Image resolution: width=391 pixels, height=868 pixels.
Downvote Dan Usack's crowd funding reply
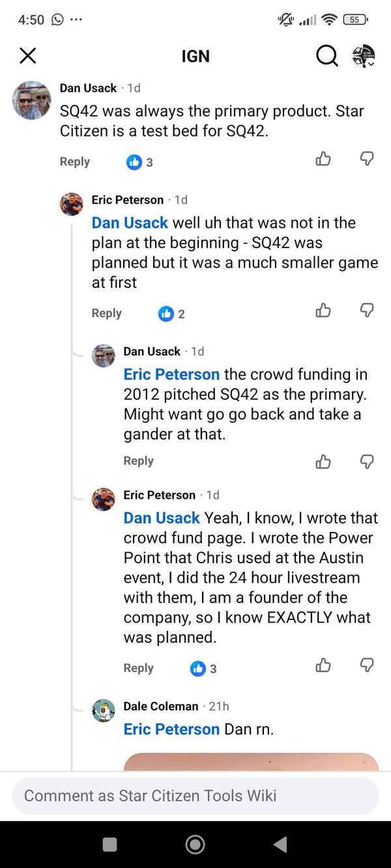pos(367,461)
